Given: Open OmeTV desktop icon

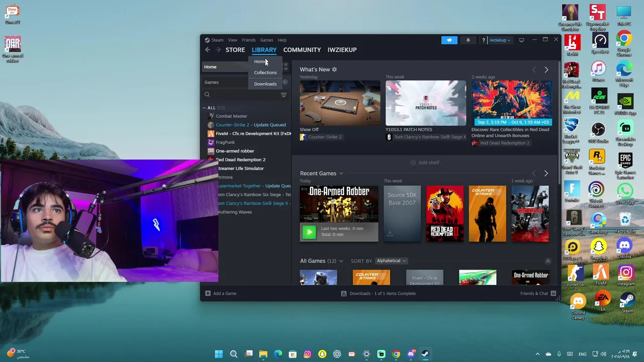Looking at the screenshot, I should coord(12,15).
